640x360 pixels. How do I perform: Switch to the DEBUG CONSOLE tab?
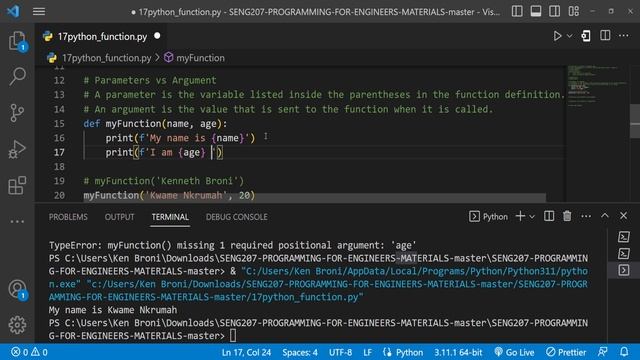coord(237,217)
